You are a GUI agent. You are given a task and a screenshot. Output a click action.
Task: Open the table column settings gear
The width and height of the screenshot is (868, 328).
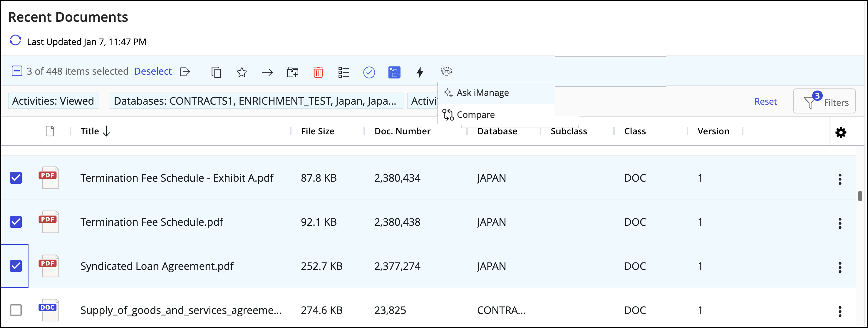pyautogui.click(x=840, y=132)
